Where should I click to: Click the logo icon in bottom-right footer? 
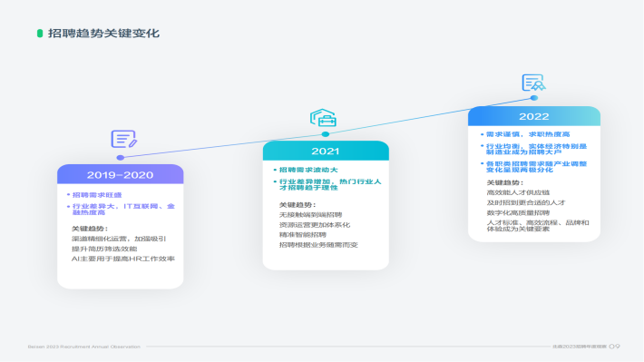[614, 347]
